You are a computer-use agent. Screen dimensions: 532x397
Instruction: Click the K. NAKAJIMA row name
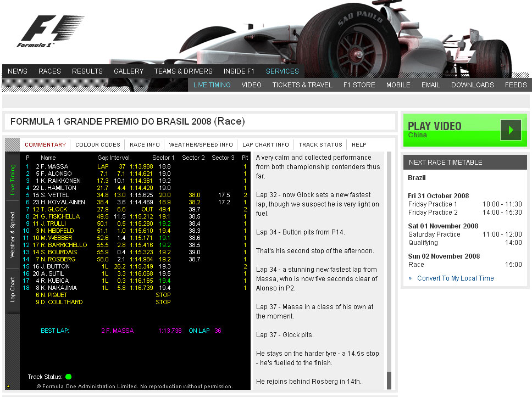coord(59,288)
